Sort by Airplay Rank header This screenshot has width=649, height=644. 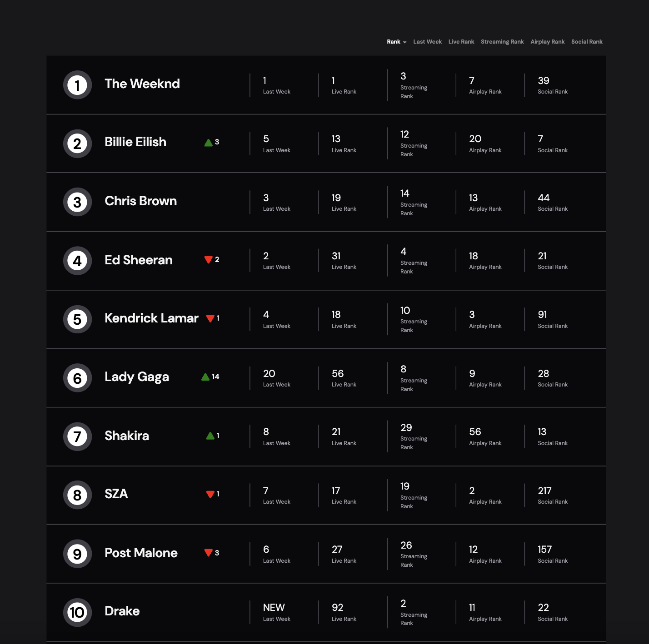[548, 42]
